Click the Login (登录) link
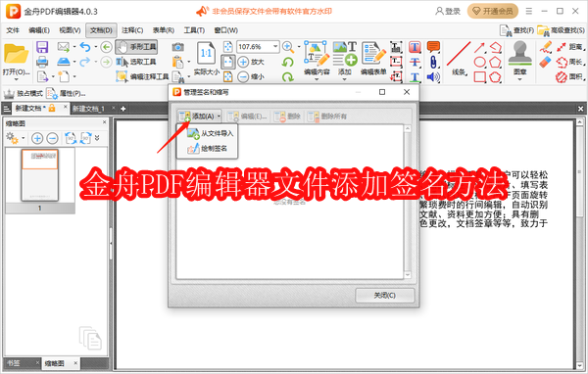Image resolution: width=588 pixels, height=374 pixels. (x=448, y=11)
